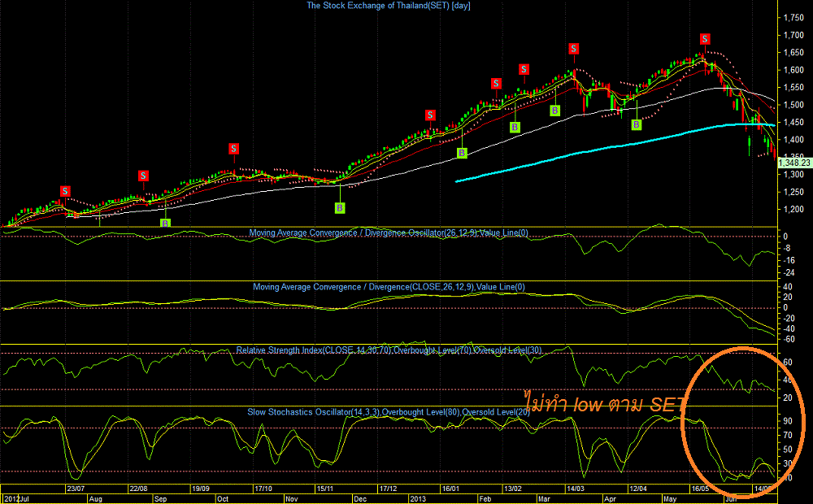Select the S sell marker at the 14/03 peak

tap(573, 49)
